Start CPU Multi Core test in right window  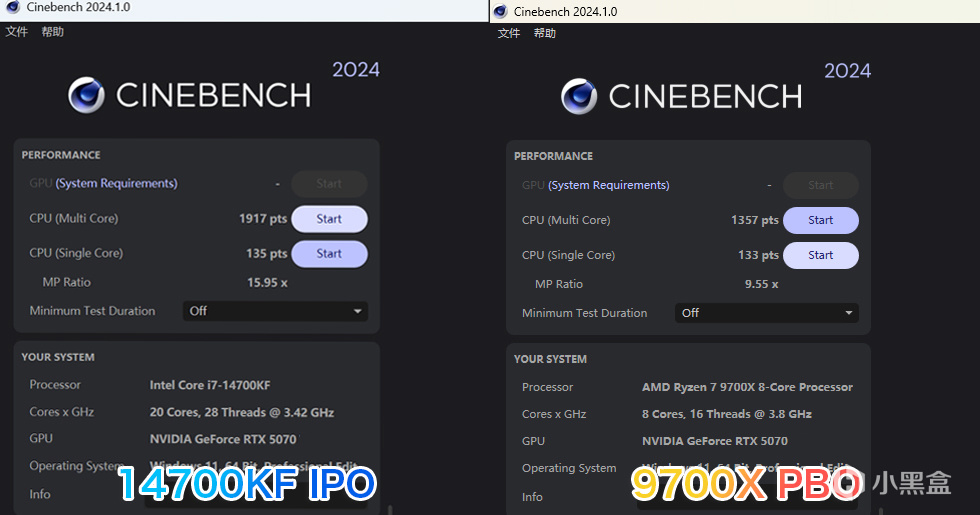pos(821,220)
